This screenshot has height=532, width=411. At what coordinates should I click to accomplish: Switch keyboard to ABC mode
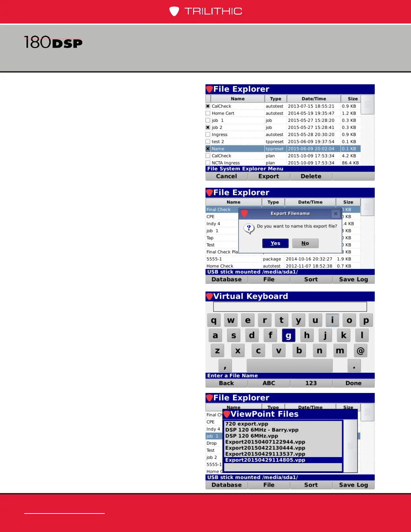269,383
